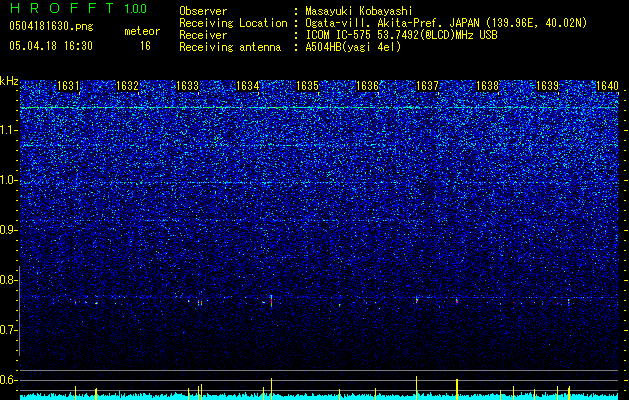Pick the 1633 time axis label
629x400 pixels.
click(187, 86)
